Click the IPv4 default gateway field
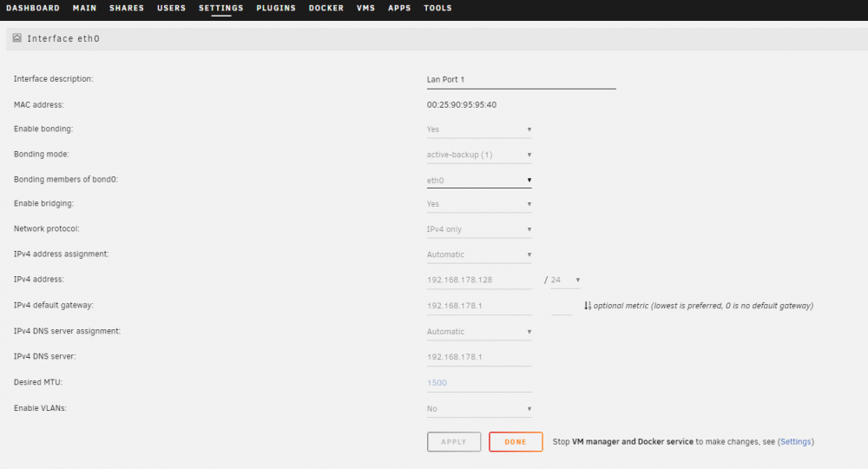The image size is (868, 469). tap(479, 306)
